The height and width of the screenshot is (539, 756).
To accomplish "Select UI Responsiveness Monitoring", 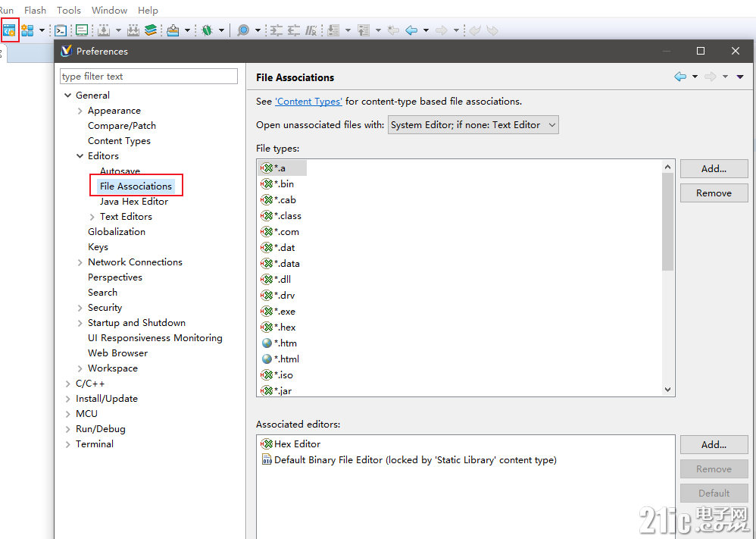I will (x=155, y=338).
